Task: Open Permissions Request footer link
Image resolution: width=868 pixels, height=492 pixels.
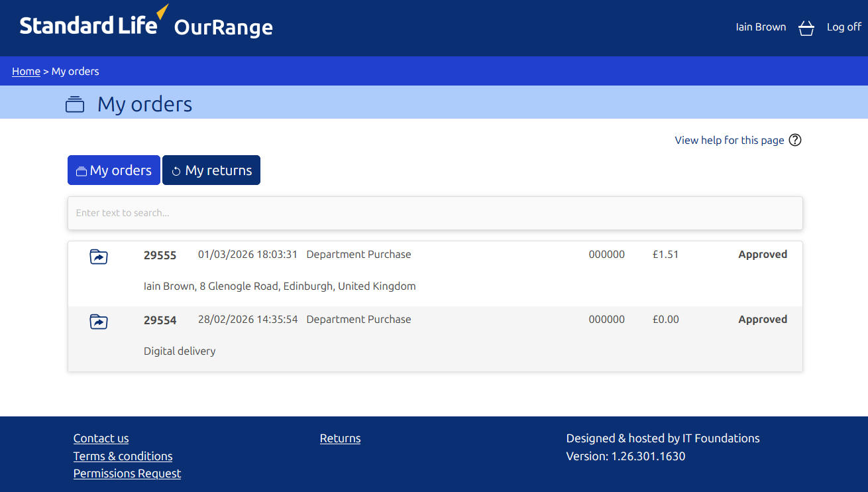Action: 127,473
